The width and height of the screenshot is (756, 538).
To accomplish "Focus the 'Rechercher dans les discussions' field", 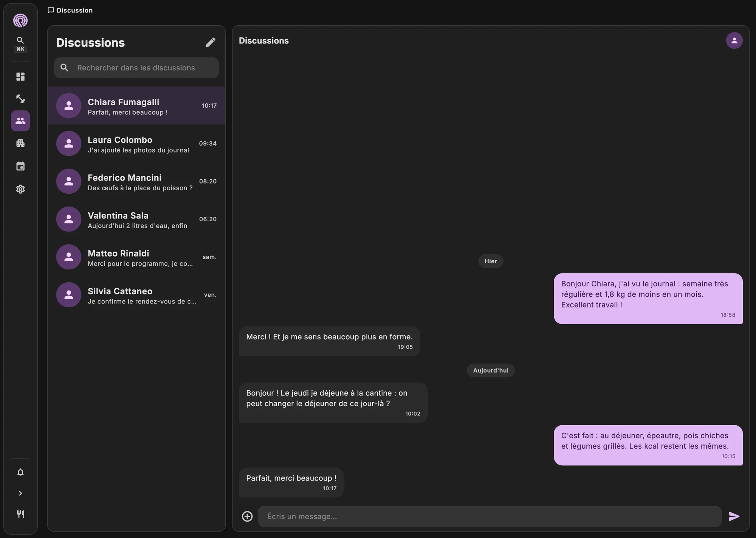I will click(136, 68).
